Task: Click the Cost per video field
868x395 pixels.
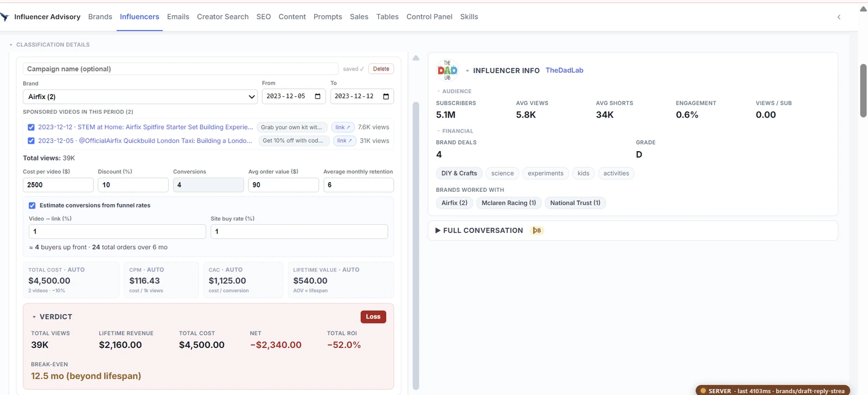Action: point(58,185)
